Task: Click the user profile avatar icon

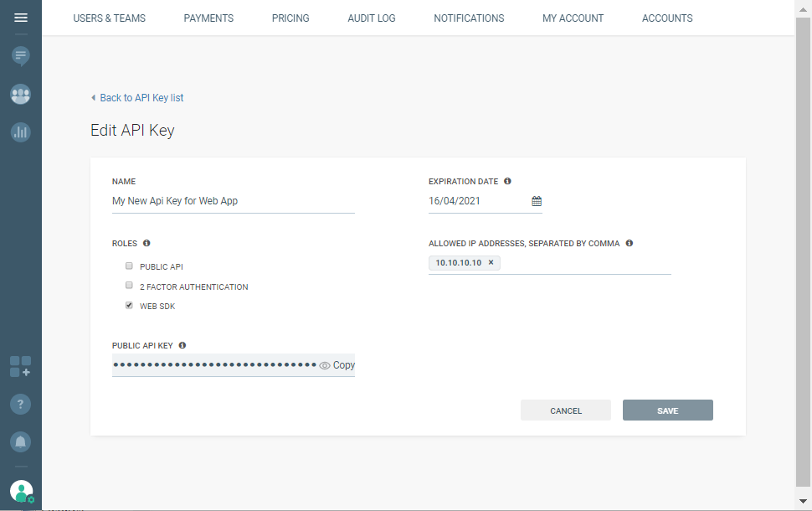Action: click(x=21, y=491)
